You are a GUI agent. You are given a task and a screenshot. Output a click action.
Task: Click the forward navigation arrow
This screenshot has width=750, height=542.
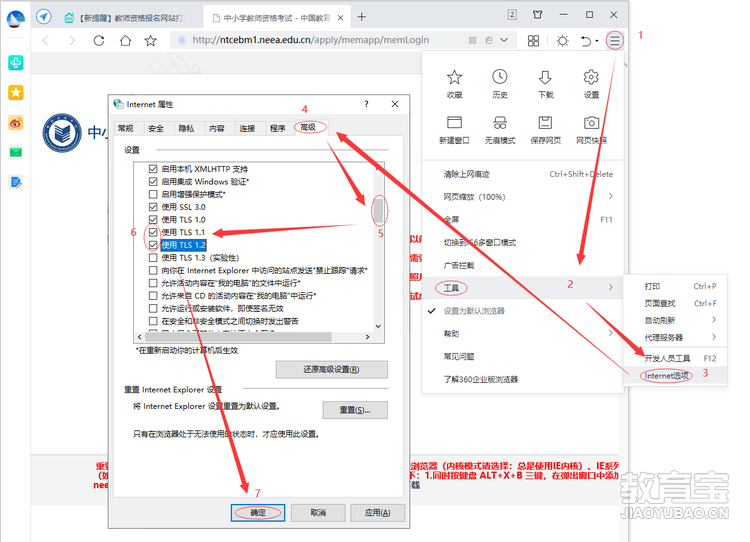click(72, 41)
